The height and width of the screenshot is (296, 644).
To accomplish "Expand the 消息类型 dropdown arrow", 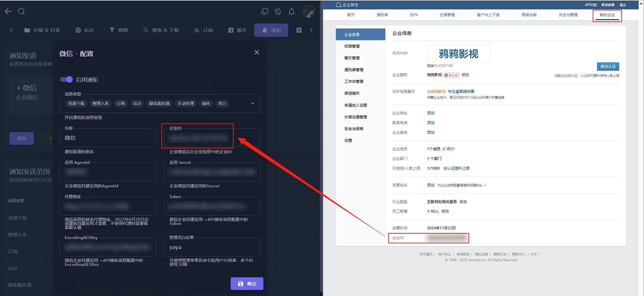I will coord(253,104).
